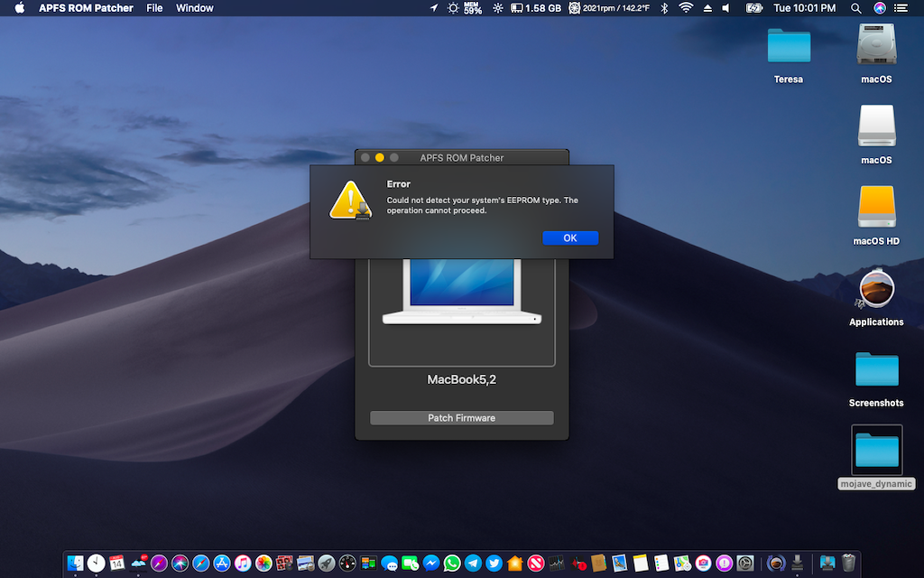Open the Window menu
Image resolution: width=924 pixels, height=578 pixels.
(195, 7)
